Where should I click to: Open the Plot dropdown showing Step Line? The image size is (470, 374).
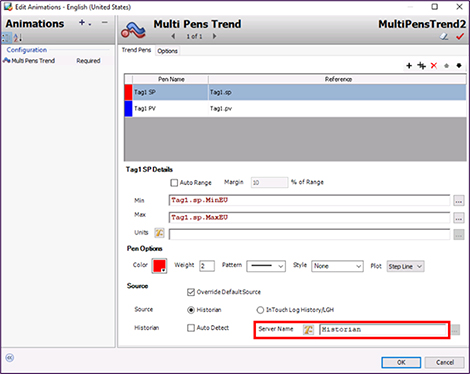[x=405, y=266]
